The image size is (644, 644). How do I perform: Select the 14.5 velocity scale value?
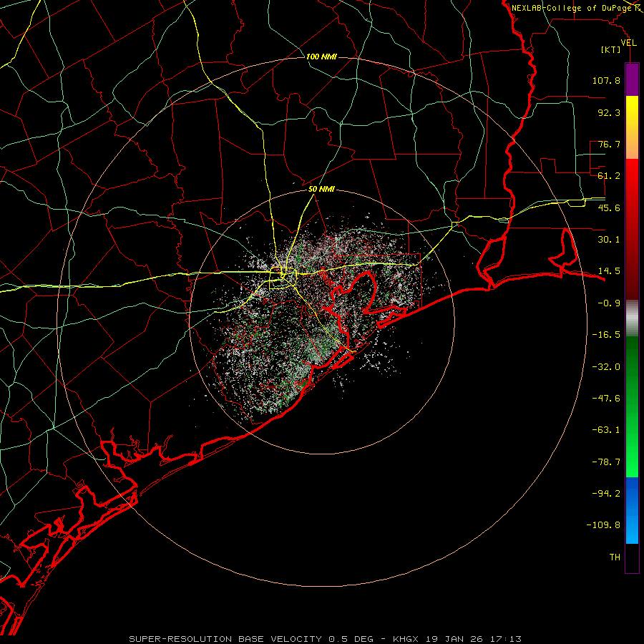tap(609, 271)
